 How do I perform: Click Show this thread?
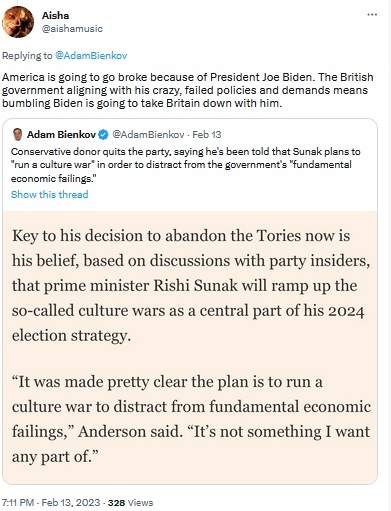coord(50,194)
